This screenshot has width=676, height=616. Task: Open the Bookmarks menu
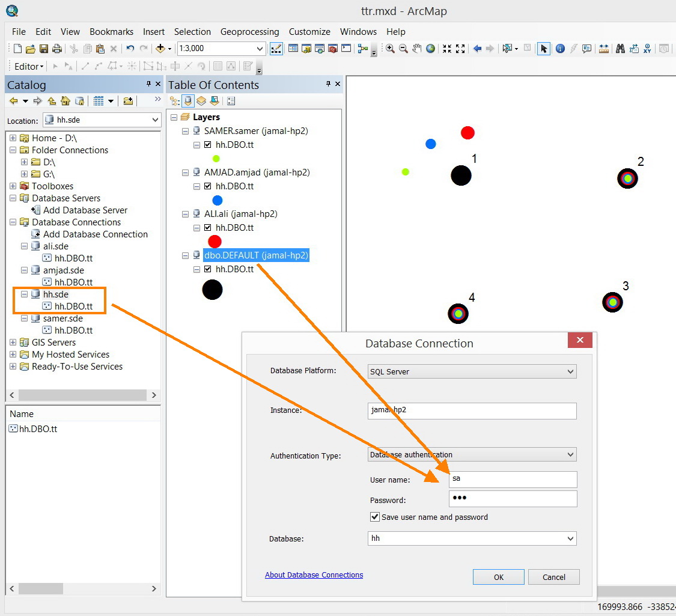111,31
